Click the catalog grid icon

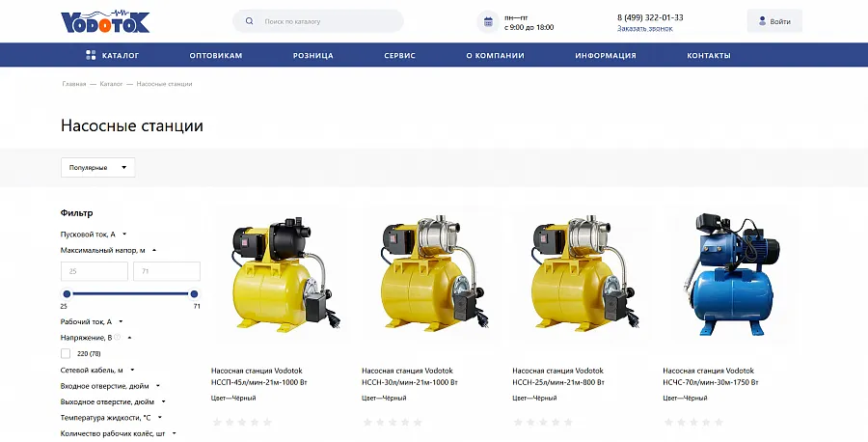[x=91, y=55]
